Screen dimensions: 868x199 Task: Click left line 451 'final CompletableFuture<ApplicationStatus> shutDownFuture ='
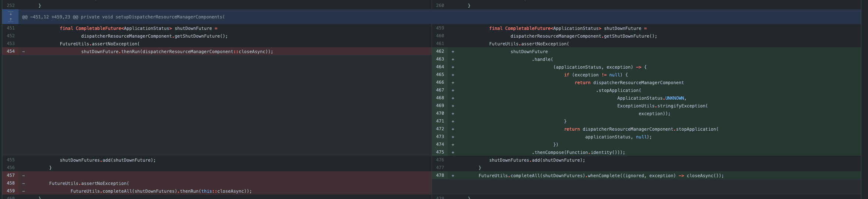pos(139,28)
